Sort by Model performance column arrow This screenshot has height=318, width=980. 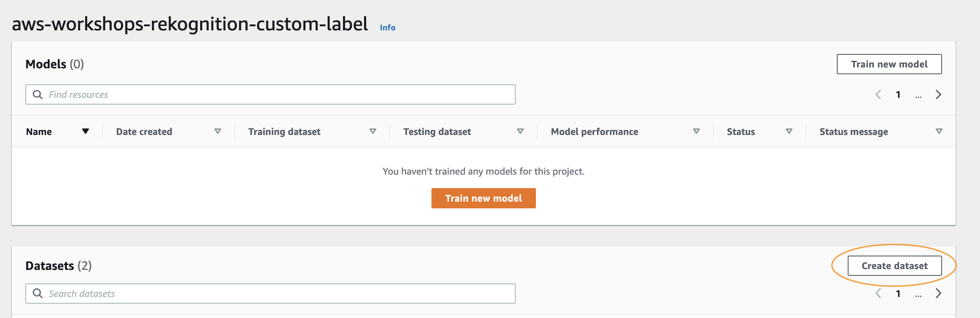[x=696, y=131]
